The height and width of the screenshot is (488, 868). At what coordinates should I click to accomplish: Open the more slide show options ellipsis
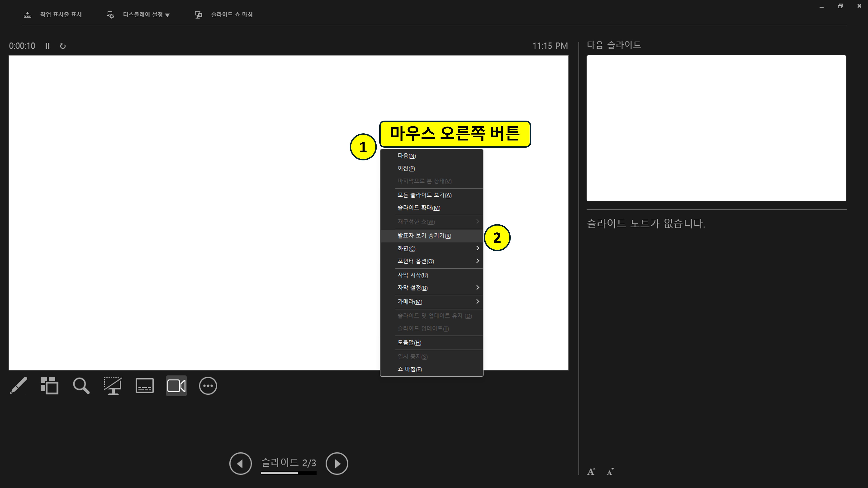[x=208, y=386]
